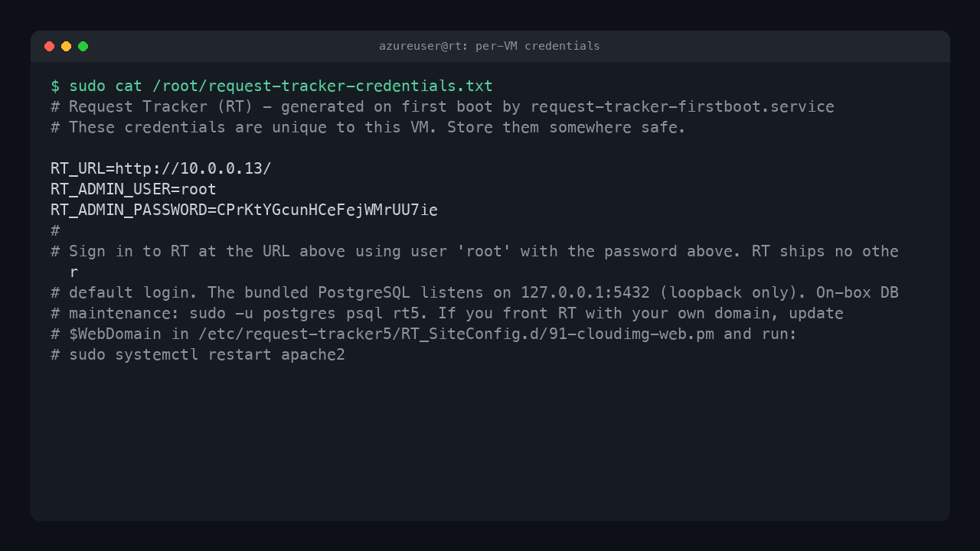
Task: Click the 'sudo systemctl restart apache2' line
Action: 198,354
